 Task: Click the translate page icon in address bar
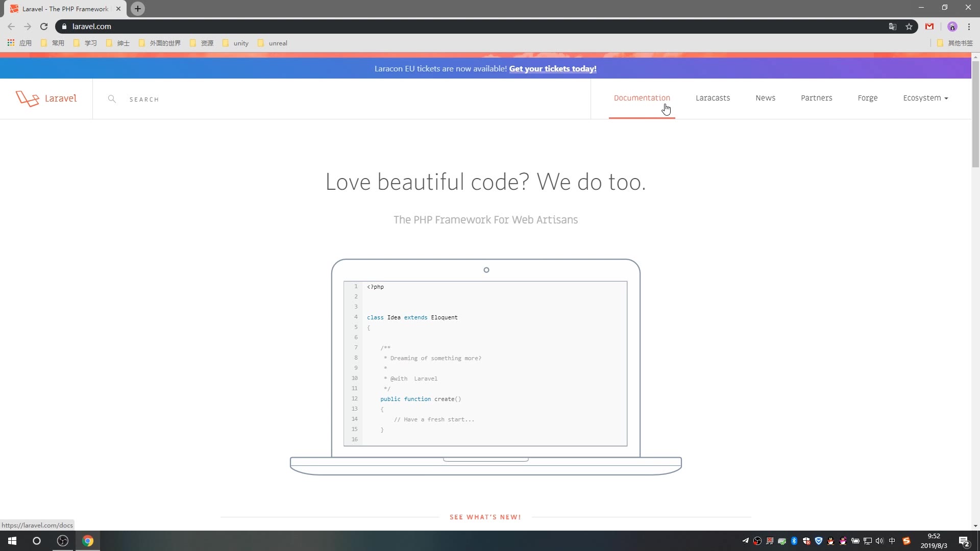[x=893, y=27]
